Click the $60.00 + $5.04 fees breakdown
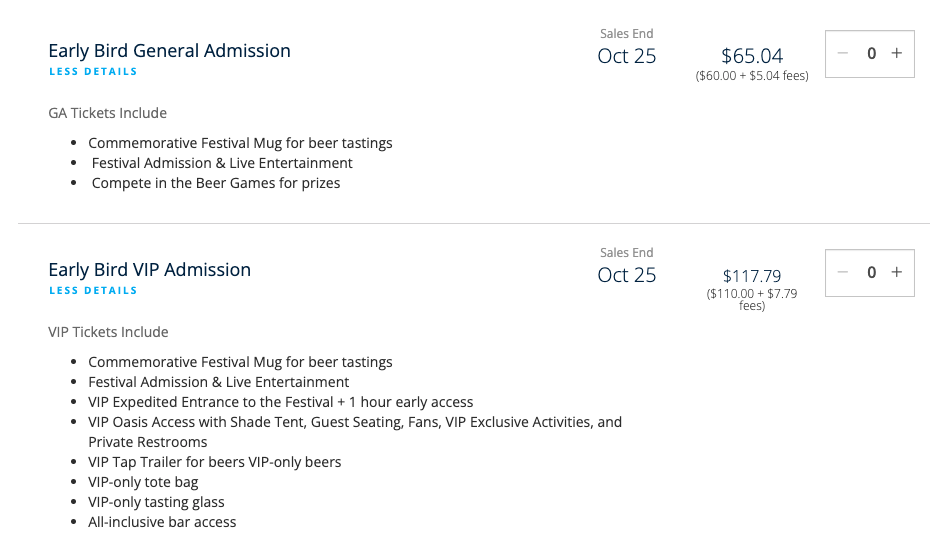The height and width of the screenshot is (559, 948). [752, 76]
